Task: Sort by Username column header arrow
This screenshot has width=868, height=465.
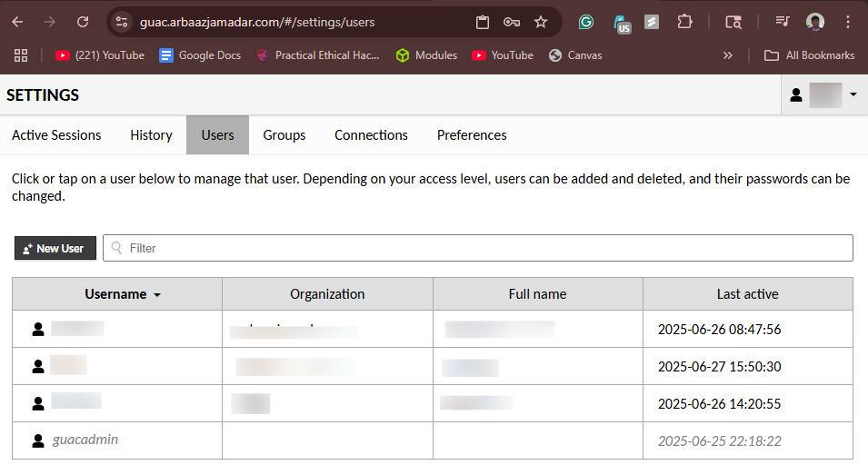Action: click(x=157, y=295)
